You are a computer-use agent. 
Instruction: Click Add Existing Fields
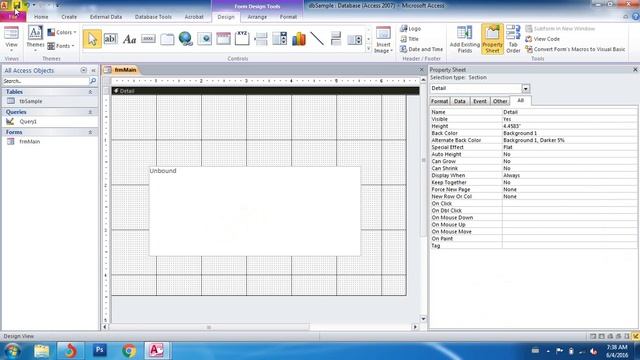tap(464, 39)
